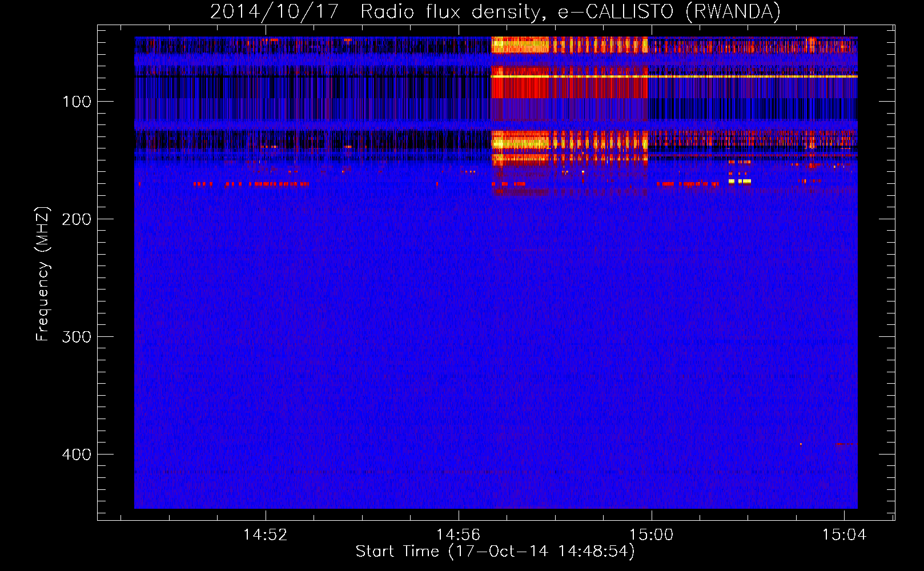Click the "300" frequency tick label
924x571 pixels.
(77, 337)
